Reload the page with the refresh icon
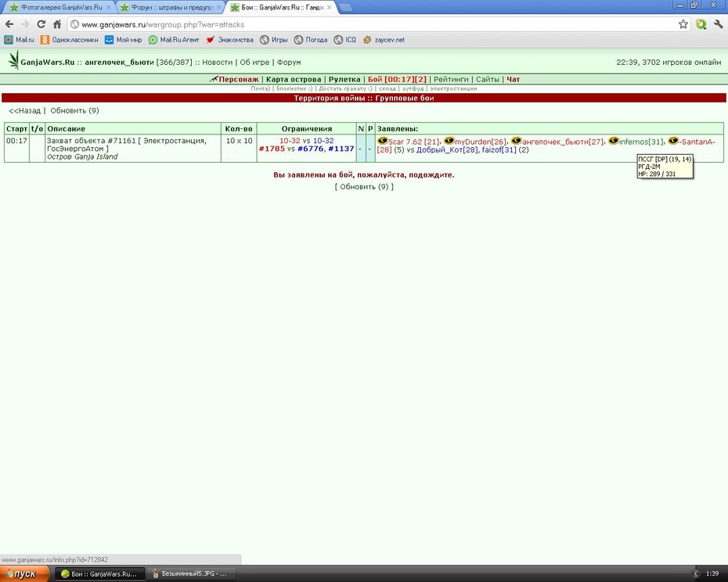728x582 pixels. tap(41, 24)
